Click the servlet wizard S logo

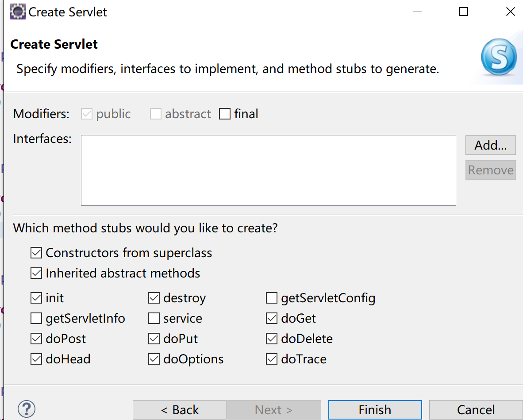[499, 57]
